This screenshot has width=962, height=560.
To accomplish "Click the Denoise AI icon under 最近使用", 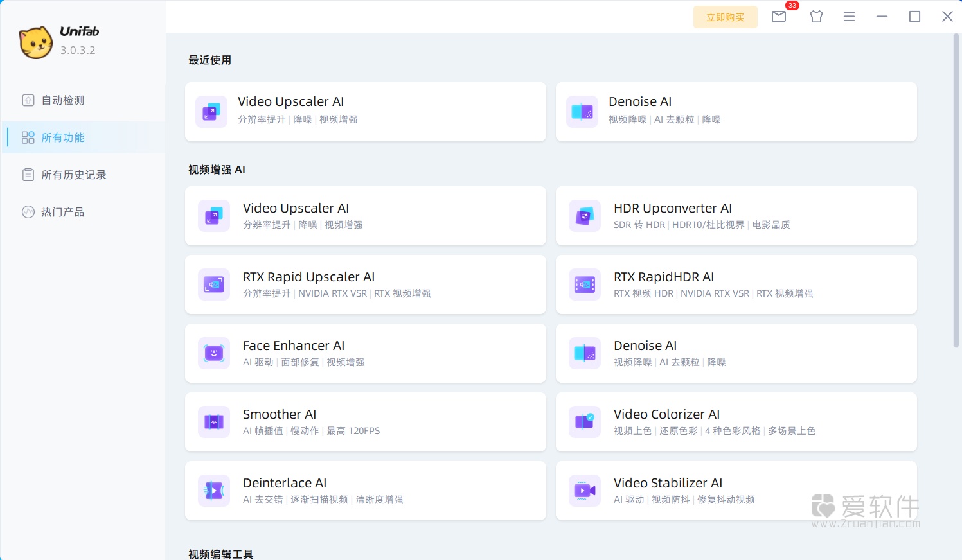I will tap(582, 111).
